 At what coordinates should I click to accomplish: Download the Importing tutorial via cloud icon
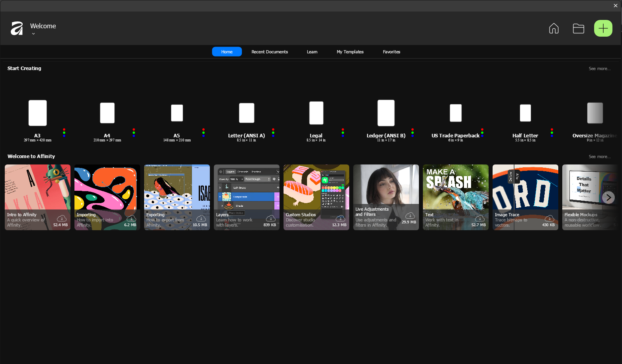(131, 218)
